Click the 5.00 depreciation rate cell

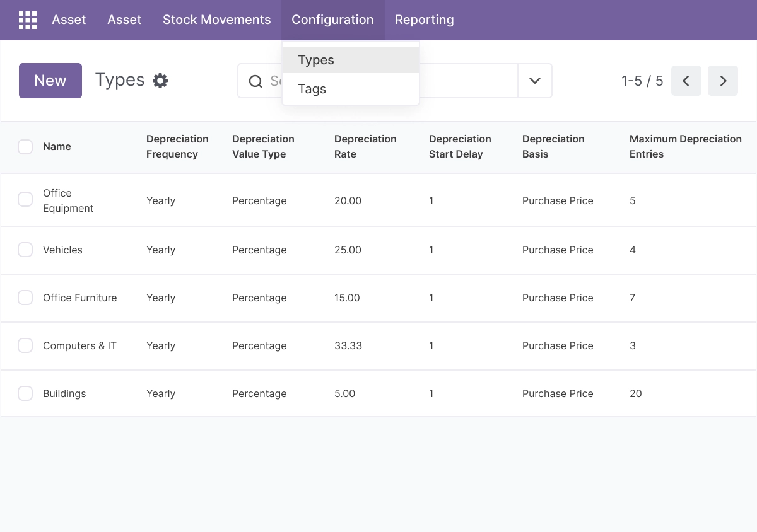coord(344,393)
